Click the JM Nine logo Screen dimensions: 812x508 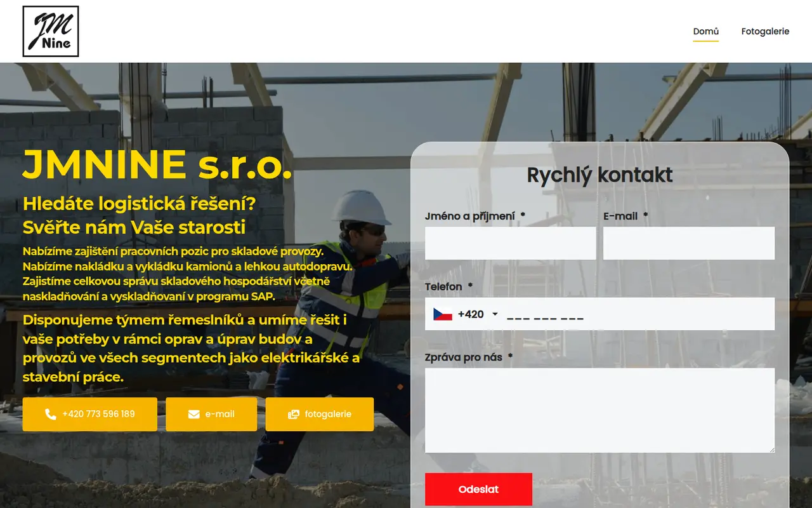click(51, 31)
